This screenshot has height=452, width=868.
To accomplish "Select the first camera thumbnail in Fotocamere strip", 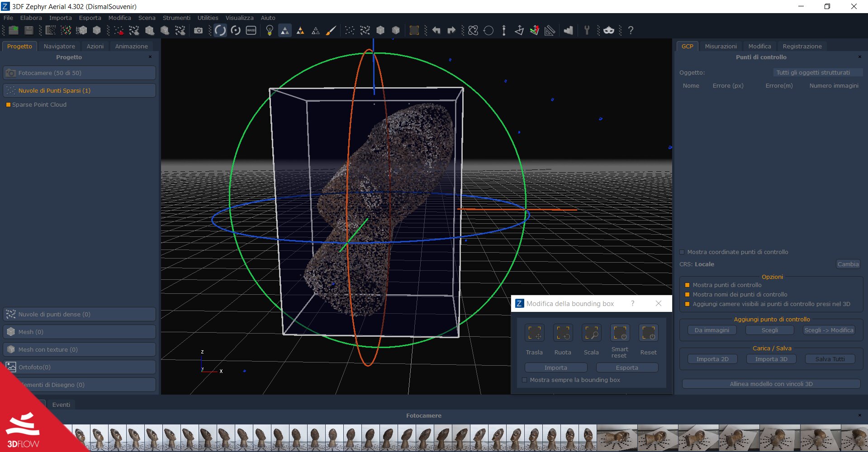I will point(81,438).
